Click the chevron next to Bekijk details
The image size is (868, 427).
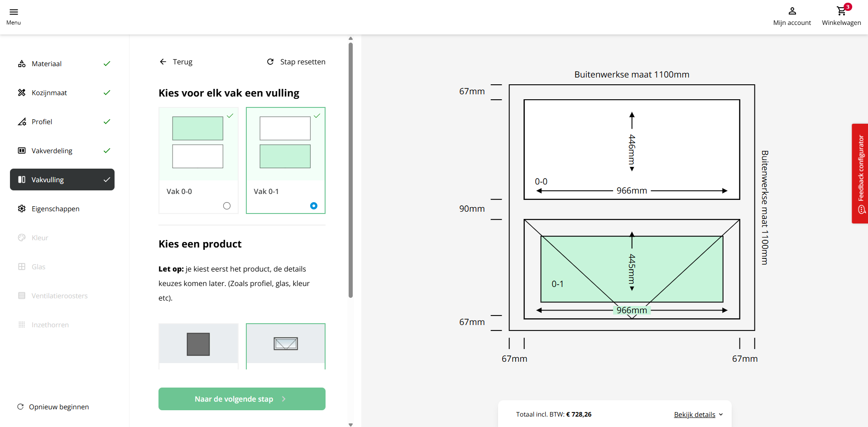tap(721, 414)
